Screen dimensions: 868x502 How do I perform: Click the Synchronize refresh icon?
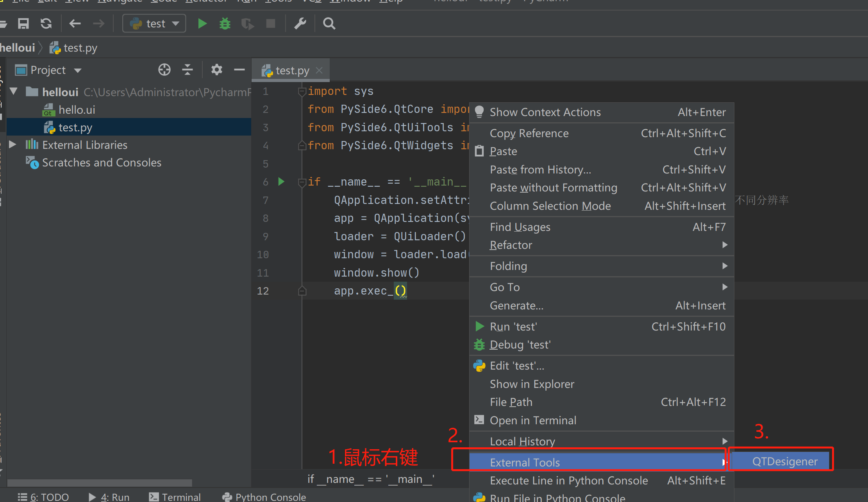pyautogui.click(x=46, y=23)
